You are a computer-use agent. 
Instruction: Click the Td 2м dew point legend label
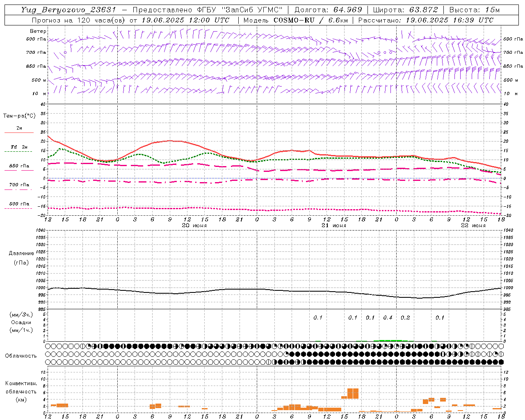[x=19, y=147]
